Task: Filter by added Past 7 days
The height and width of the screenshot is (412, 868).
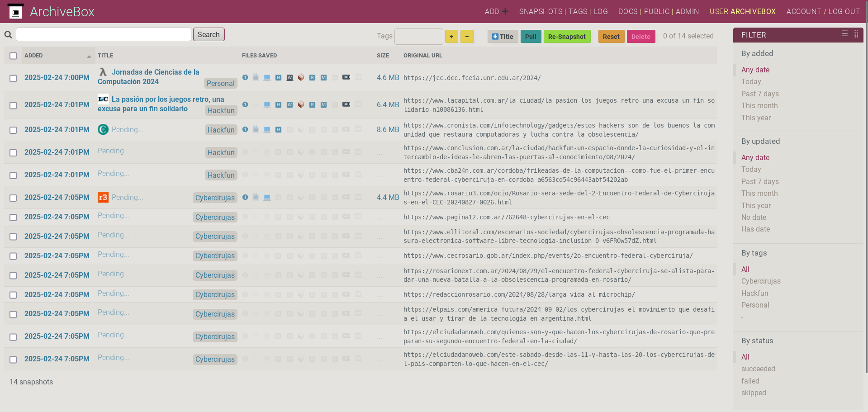Action: click(760, 94)
